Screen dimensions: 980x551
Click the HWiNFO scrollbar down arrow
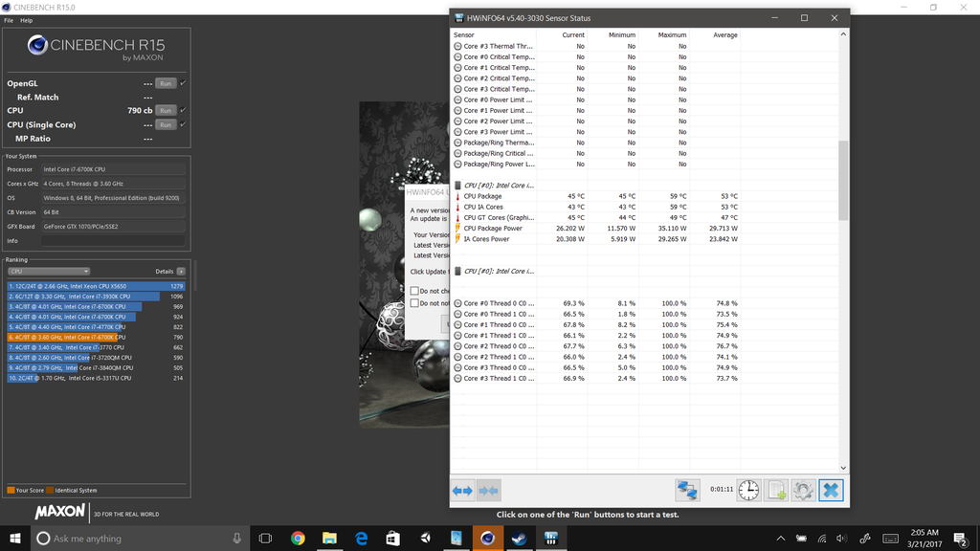pyautogui.click(x=843, y=467)
